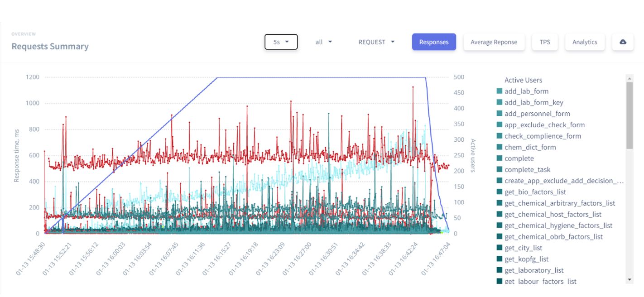Click the create_app_exclude_add_decision color swatch
This screenshot has width=644, height=297.
[x=500, y=181]
